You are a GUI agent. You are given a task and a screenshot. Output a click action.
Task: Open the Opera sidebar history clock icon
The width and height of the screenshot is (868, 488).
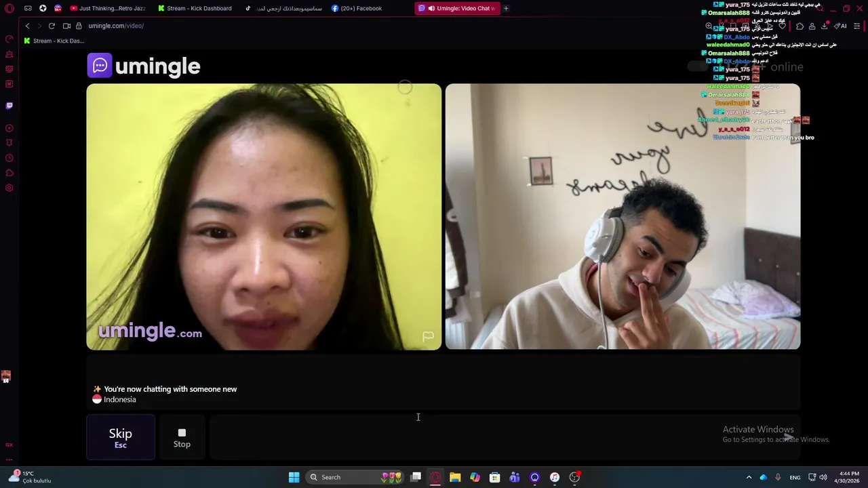[x=9, y=158]
